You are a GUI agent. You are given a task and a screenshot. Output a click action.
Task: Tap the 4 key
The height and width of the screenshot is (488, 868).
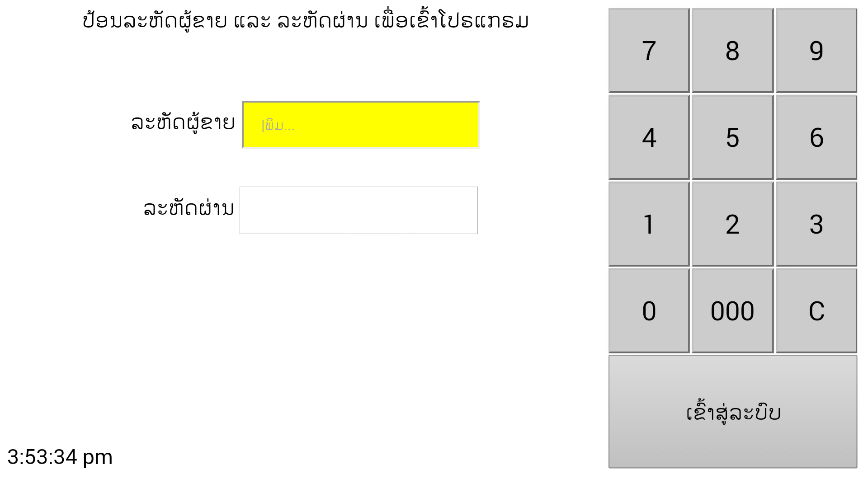649,137
